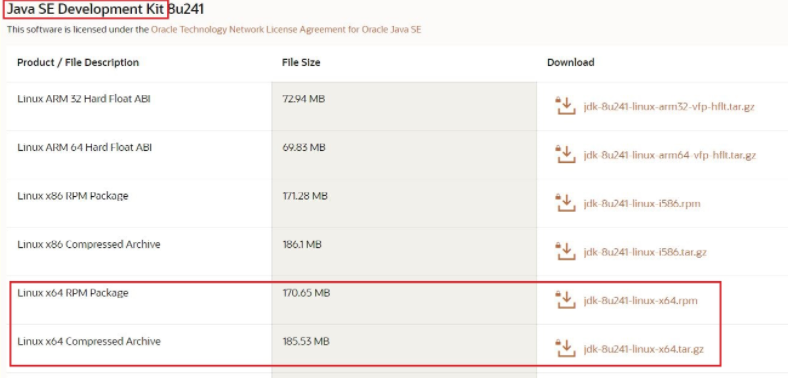
Task: Download jdk-8u241-linux-i586.rpm file link
Action: [642, 204]
